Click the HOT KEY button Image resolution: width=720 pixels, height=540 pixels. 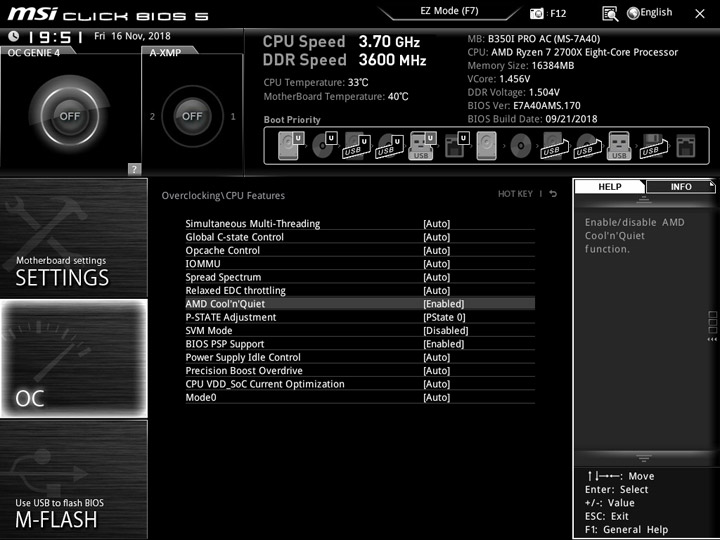point(515,194)
